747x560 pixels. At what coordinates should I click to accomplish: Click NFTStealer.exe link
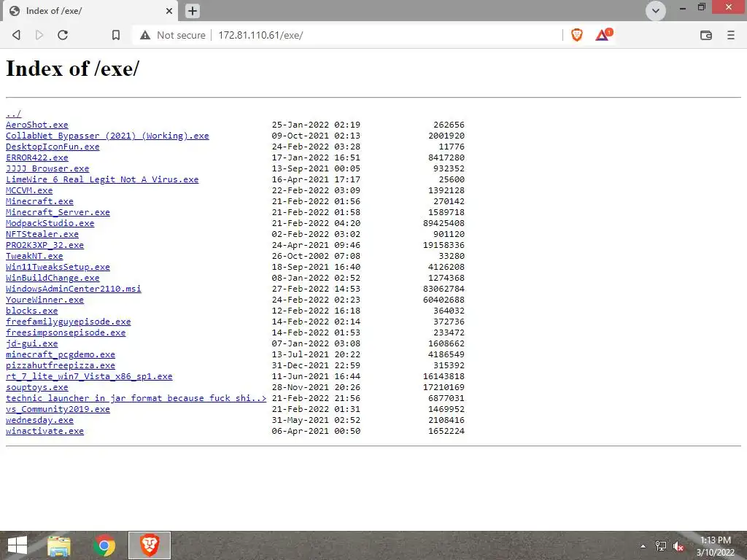[x=42, y=234]
